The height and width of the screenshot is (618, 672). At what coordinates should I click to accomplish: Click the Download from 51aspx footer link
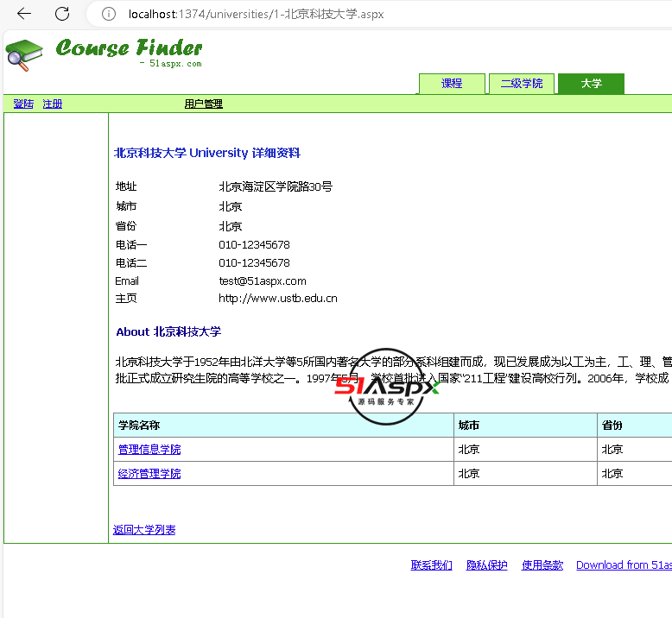point(624,564)
